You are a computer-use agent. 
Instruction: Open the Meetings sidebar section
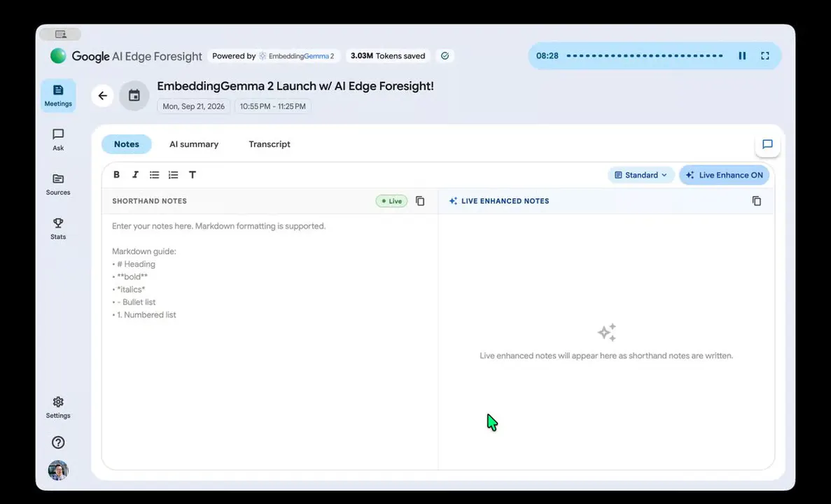tap(58, 95)
